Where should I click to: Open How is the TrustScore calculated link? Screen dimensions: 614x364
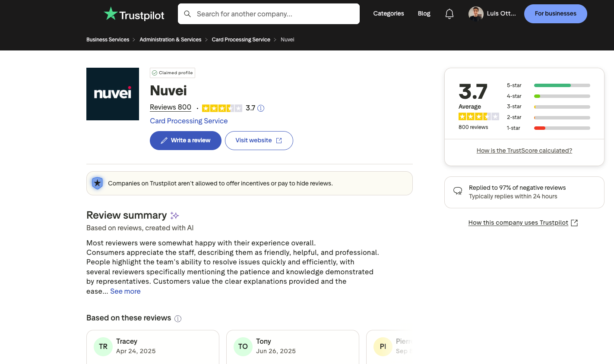[524, 151]
